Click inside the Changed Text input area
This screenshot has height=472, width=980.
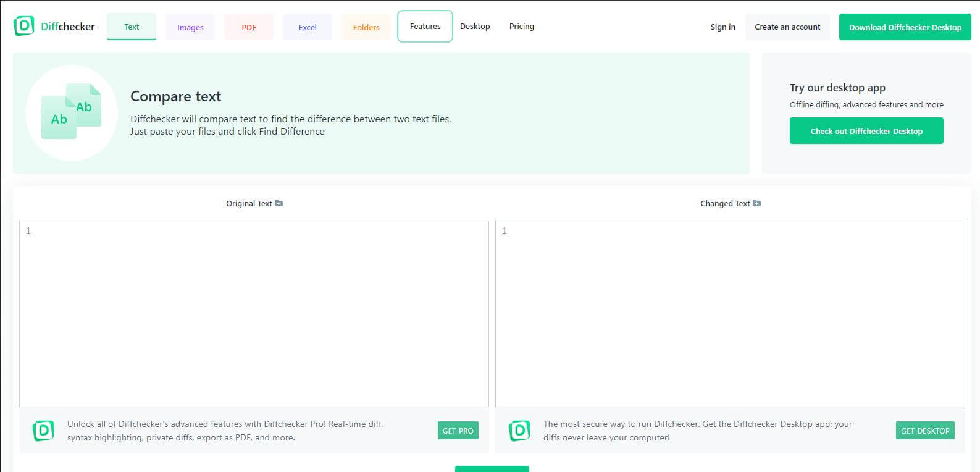pos(730,314)
